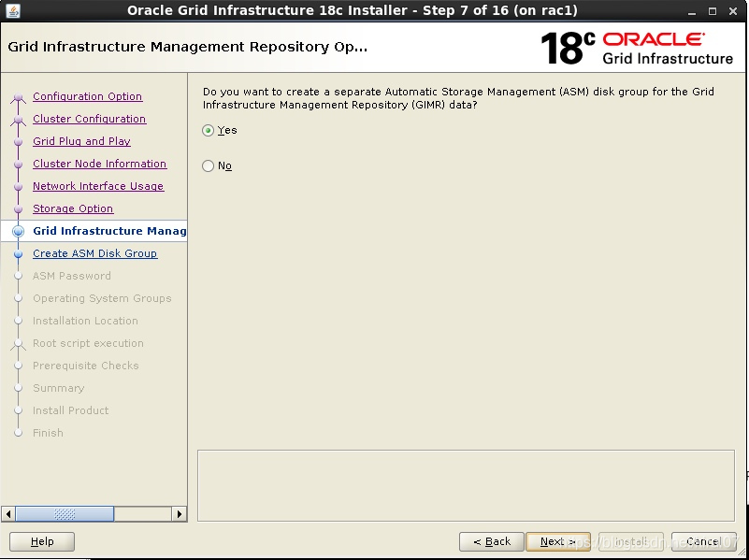The width and height of the screenshot is (749, 560).
Task: Open the Configuration Option step link
Action: click(x=87, y=96)
